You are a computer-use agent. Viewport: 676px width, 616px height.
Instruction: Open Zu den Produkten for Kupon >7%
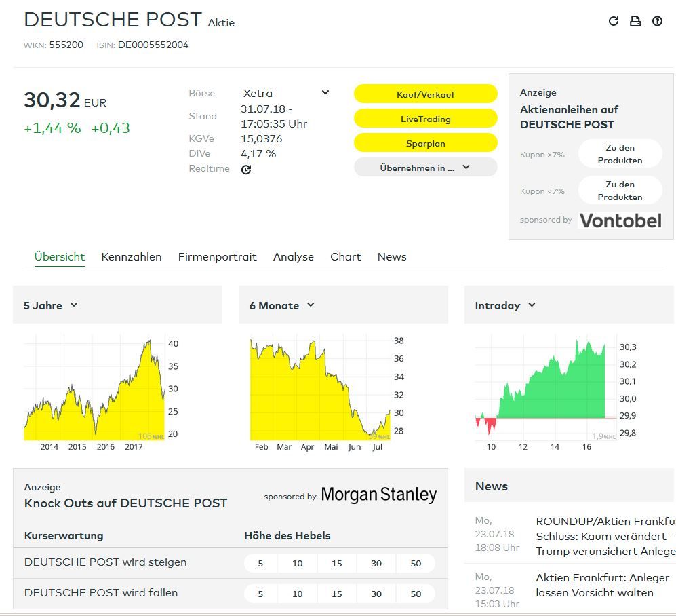point(620,154)
